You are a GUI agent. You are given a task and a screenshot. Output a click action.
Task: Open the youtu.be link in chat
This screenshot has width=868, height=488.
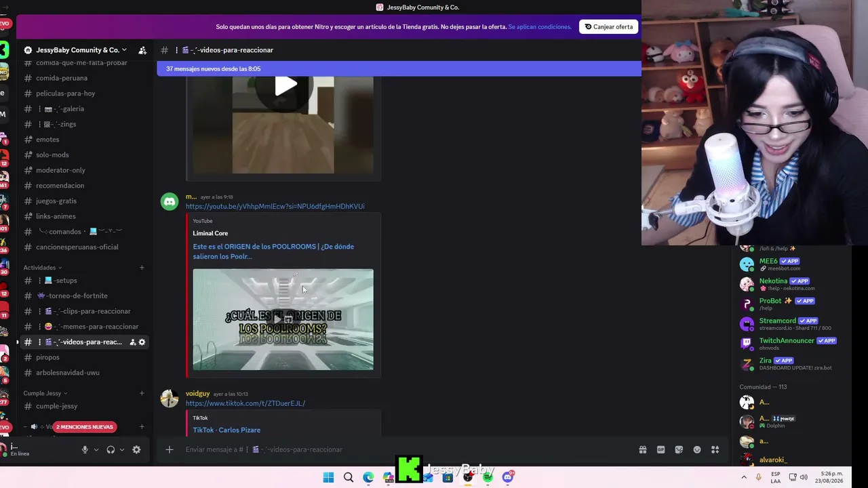click(275, 206)
